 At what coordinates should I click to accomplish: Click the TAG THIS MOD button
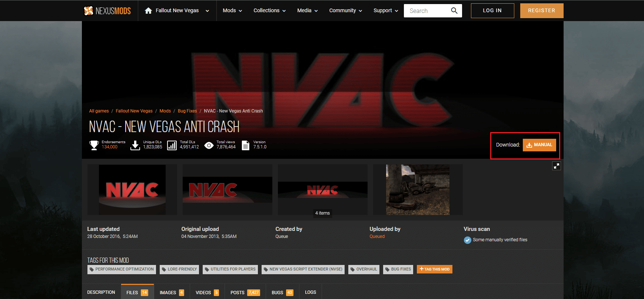[x=435, y=269]
